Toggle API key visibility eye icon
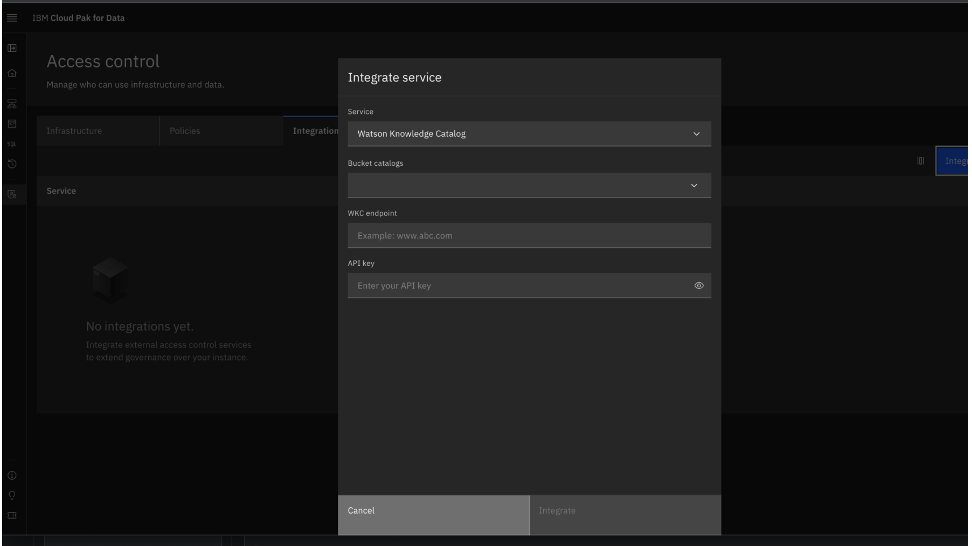The height and width of the screenshot is (546, 972). [699, 286]
